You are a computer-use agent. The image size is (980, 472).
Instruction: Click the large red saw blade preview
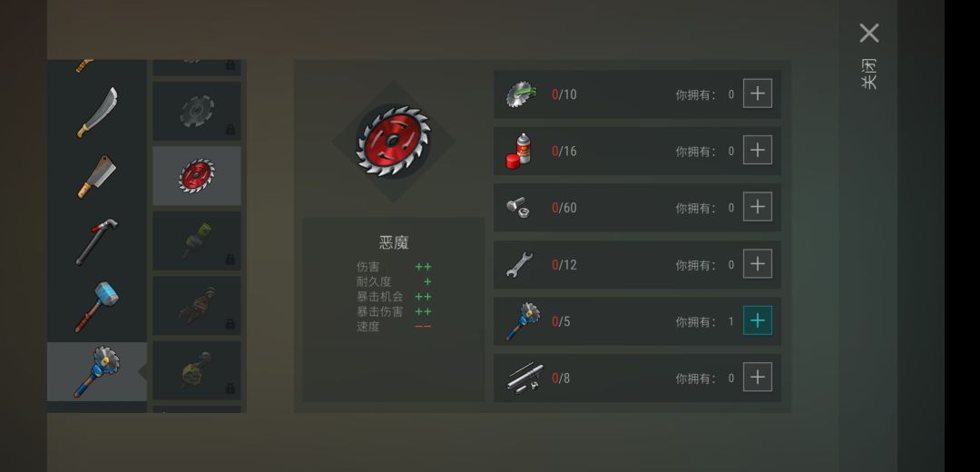tap(393, 142)
